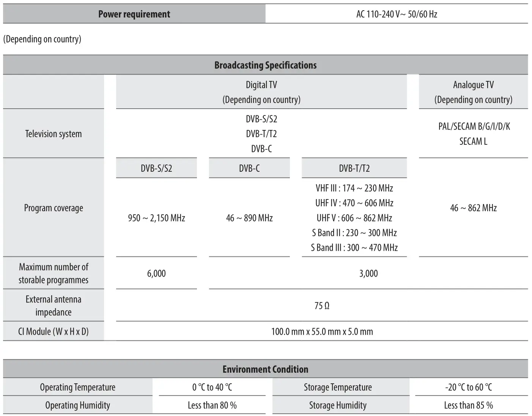
Task: Select the 46 ~ 862 MHz analogue value
Action: click(x=473, y=208)
